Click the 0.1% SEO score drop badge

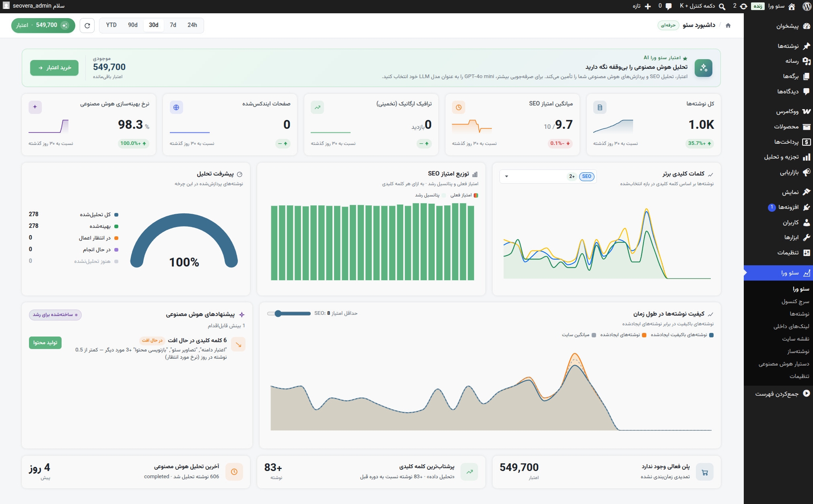coord(560,143)
